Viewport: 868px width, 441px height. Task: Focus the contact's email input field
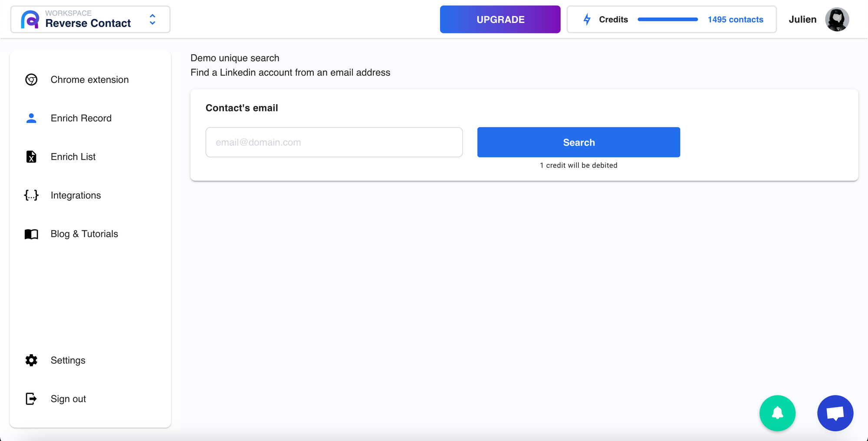click(334, 142)
